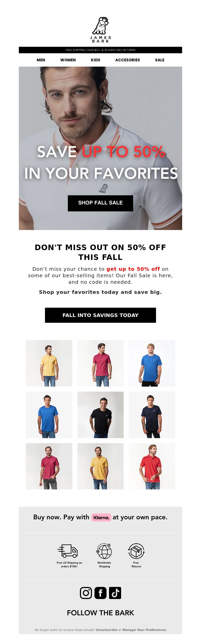Open the Facebook icon
This screenshot has height=644, width=201.
point(100,593)
